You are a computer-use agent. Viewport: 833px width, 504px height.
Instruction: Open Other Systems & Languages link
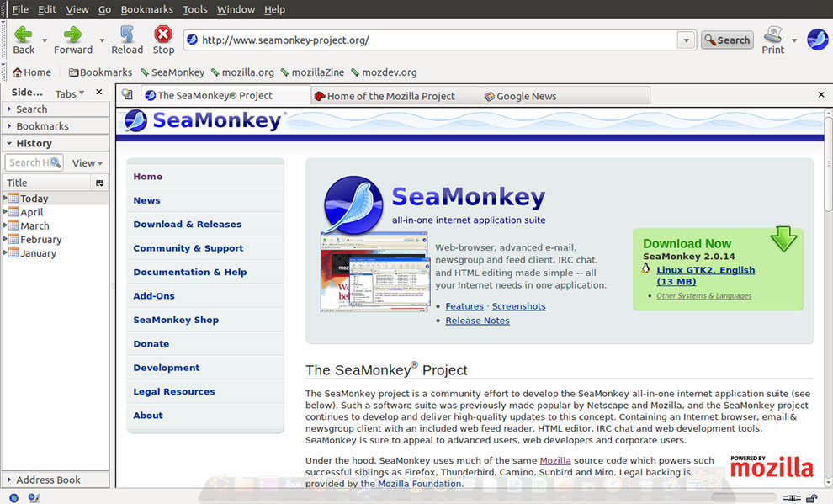point(704,296)
